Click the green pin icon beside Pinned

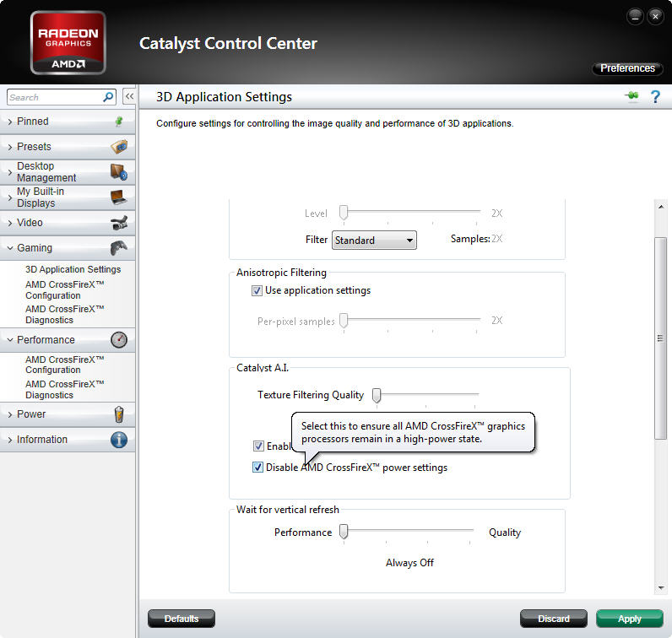click(x=119, y=122)
